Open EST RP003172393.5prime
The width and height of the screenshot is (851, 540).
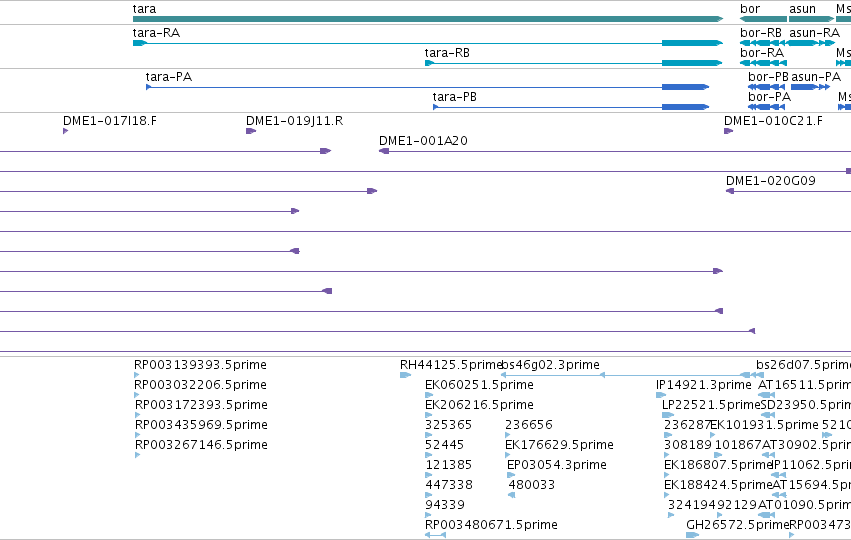201,405
